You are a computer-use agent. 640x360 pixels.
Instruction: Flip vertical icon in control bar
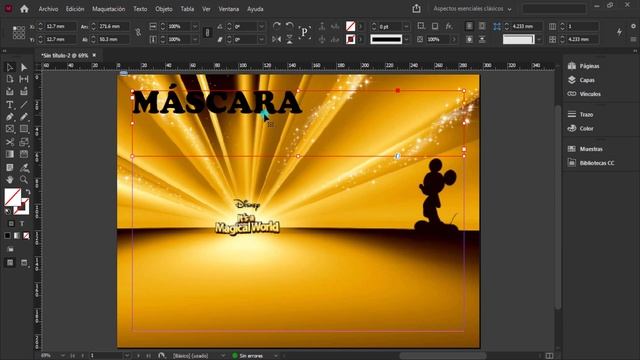coord(289,39)
